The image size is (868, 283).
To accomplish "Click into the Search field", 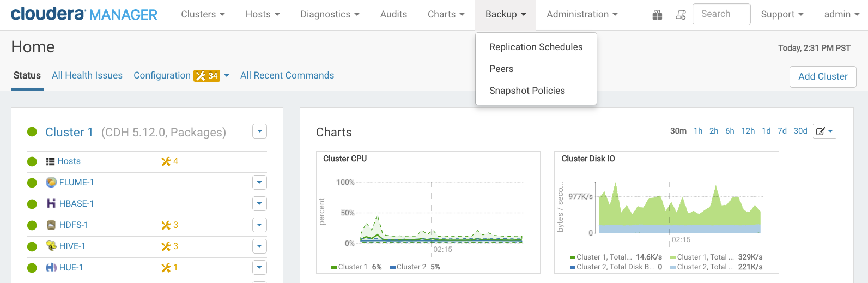I will click(x=721, y=14).
